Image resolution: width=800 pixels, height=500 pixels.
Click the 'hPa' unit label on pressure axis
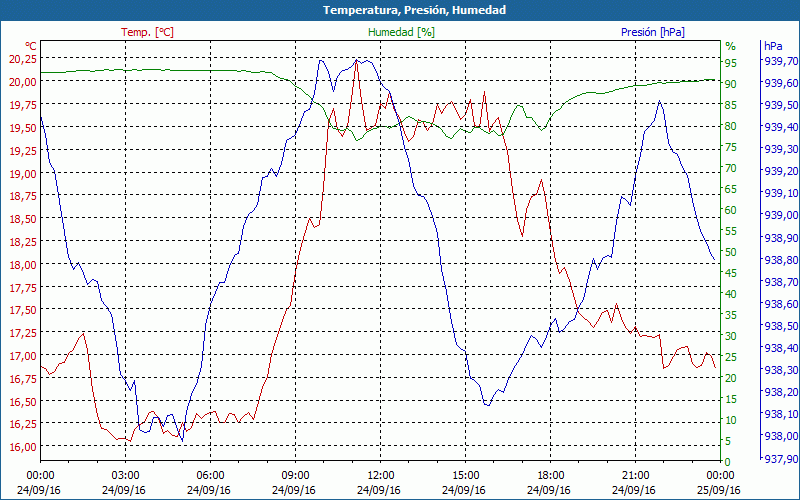click(773, 46)
